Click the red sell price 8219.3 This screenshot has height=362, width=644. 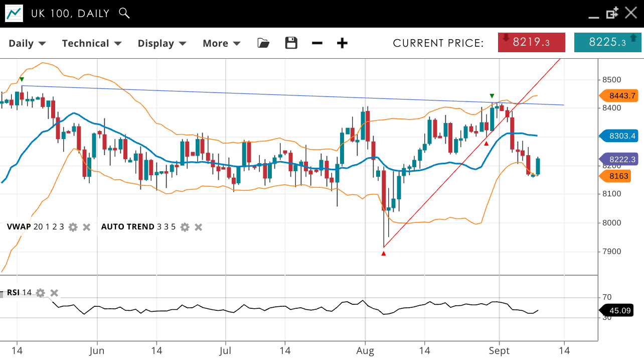coord(532,42)
